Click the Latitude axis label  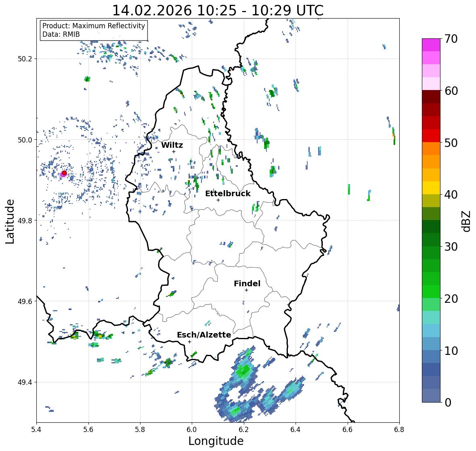(x=10, y=221)
